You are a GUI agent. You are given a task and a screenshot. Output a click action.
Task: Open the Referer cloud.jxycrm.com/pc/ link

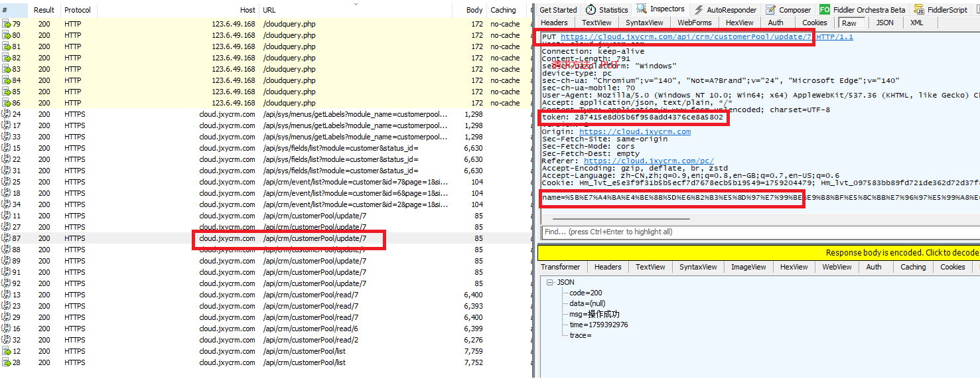click(649, 161)
